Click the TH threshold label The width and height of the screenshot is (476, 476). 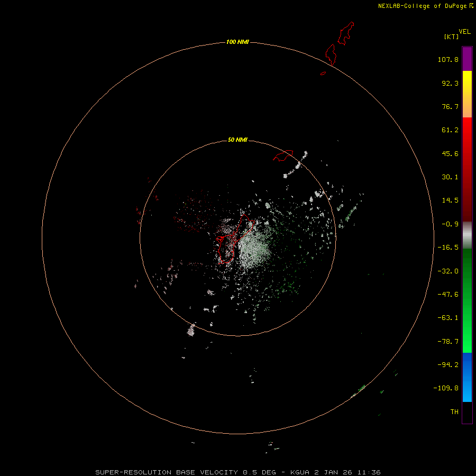coord(454,412)
